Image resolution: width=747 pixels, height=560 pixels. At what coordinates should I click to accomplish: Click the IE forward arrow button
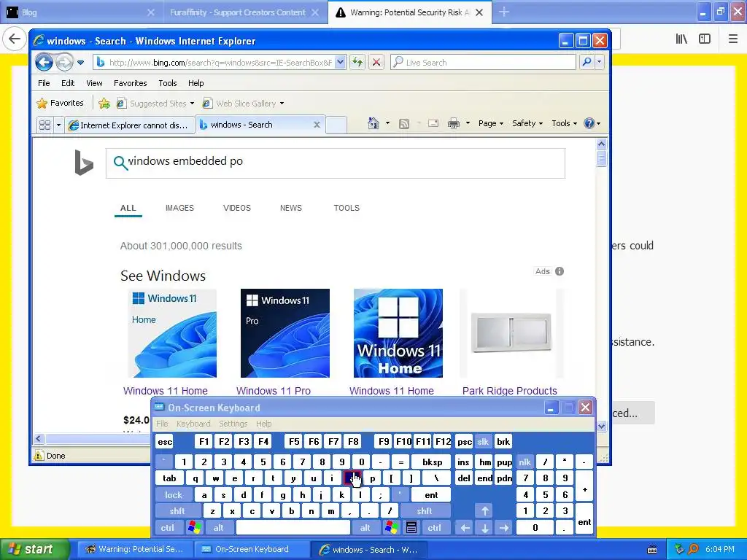tap(64, 63)
